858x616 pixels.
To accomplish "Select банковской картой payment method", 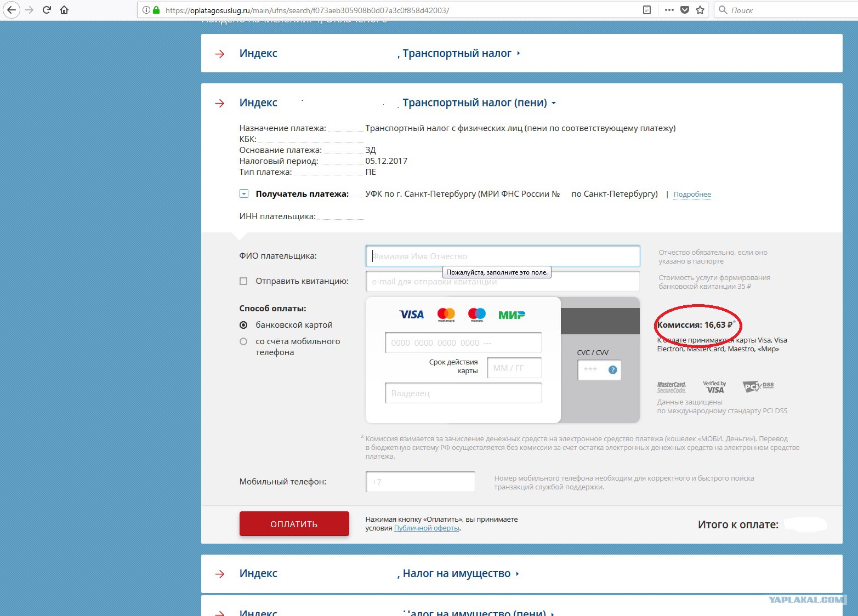I will 243,325.
